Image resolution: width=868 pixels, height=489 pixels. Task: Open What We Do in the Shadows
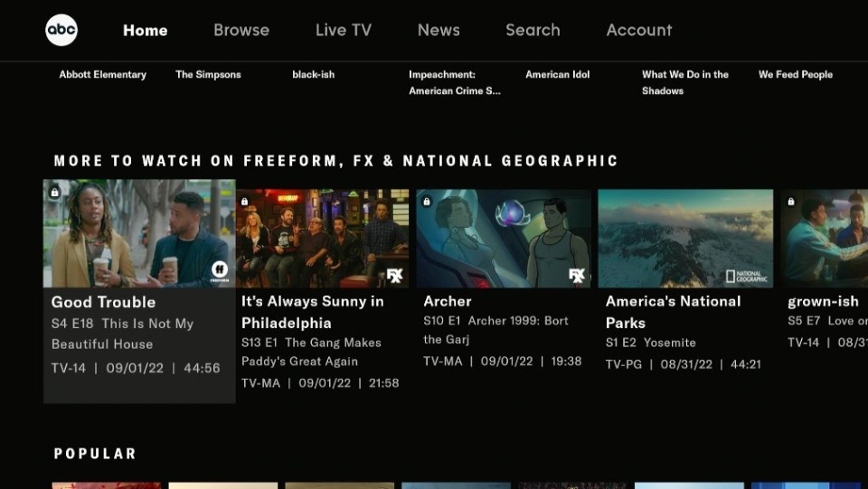pyautogui.click(x=685, y=82)
